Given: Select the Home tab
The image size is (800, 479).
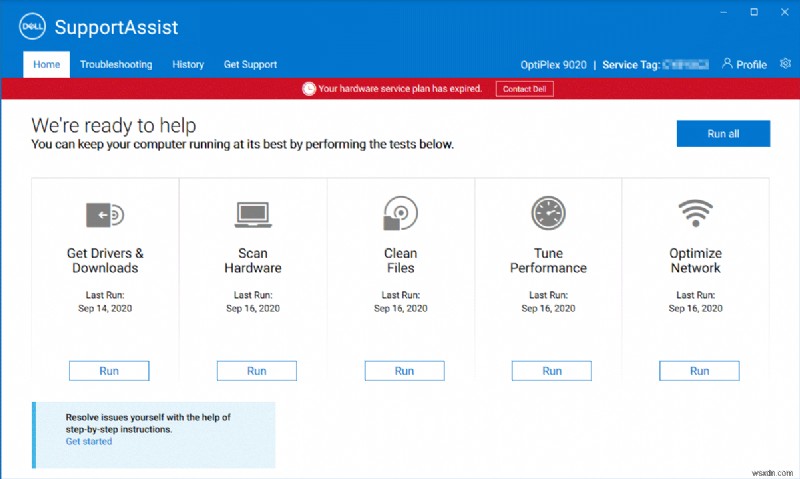Looking at the screenshot, I should pos(47,65).
